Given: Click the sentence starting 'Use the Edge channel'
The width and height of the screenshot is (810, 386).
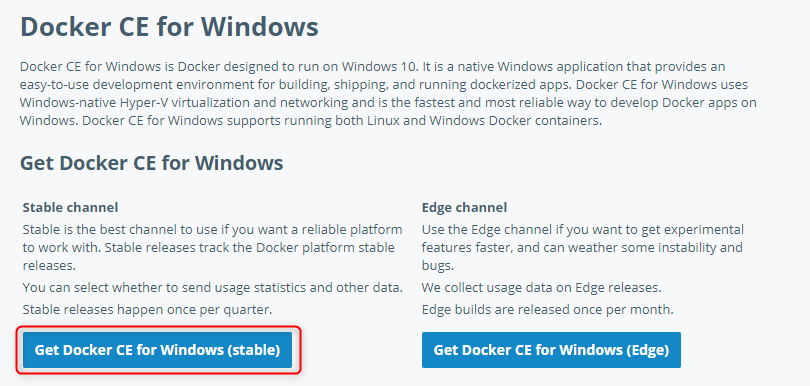Looking at the screenshot, I should (x=583, y=247).
